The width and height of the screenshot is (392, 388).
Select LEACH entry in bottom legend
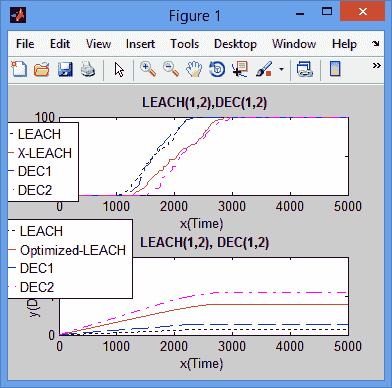(x=41, y=231)
